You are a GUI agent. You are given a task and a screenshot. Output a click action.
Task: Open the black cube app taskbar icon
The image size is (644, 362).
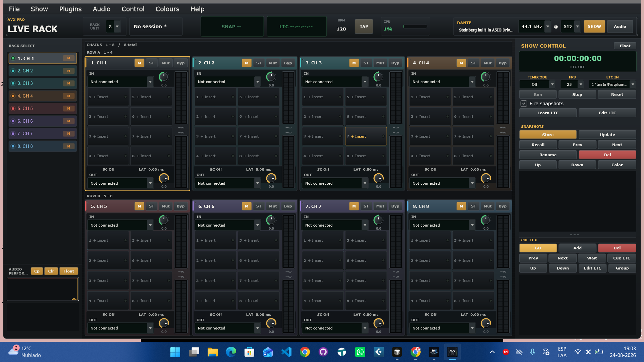point(397,352)
